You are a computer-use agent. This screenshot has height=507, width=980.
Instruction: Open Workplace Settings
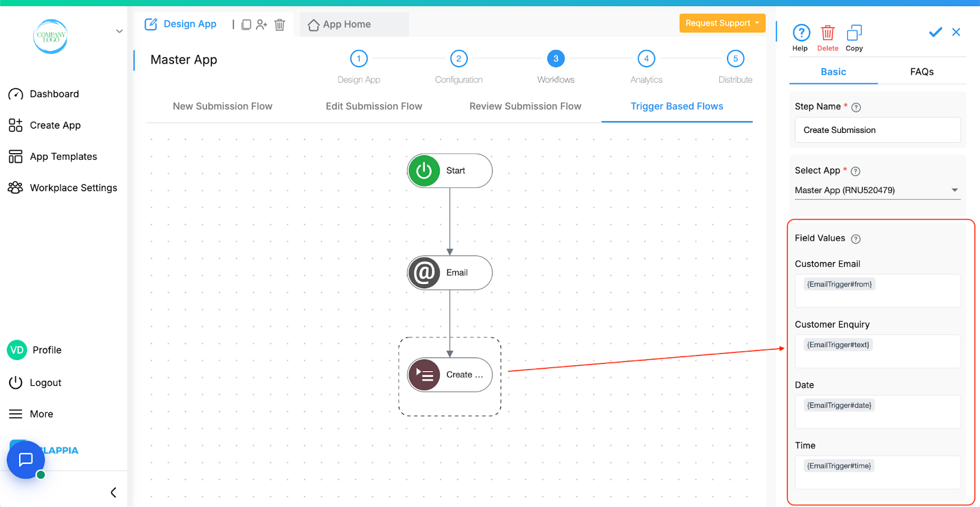(62, 187)
